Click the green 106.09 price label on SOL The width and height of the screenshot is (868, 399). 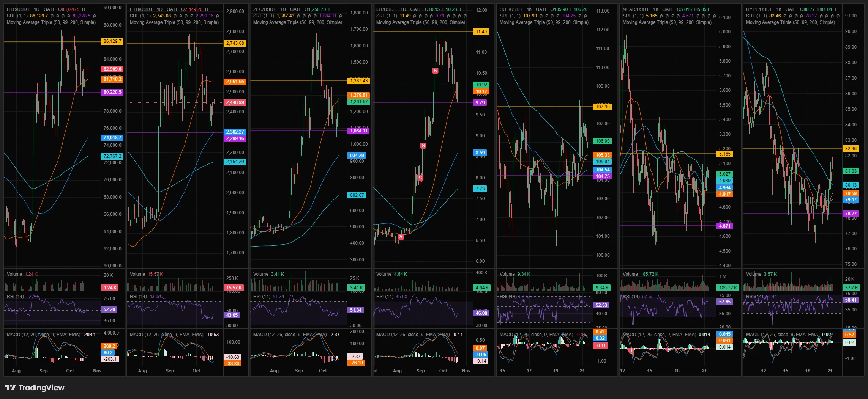pos(603,141)
